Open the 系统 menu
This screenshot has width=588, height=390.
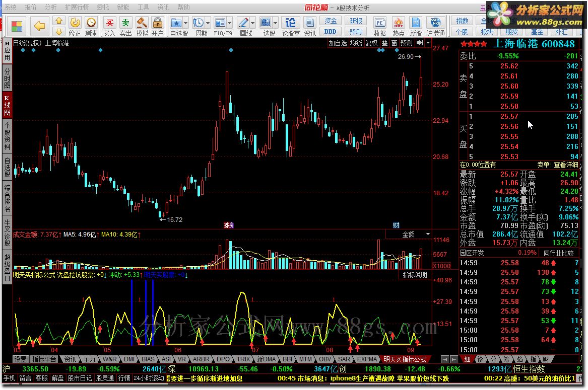[x=10, y=7]
